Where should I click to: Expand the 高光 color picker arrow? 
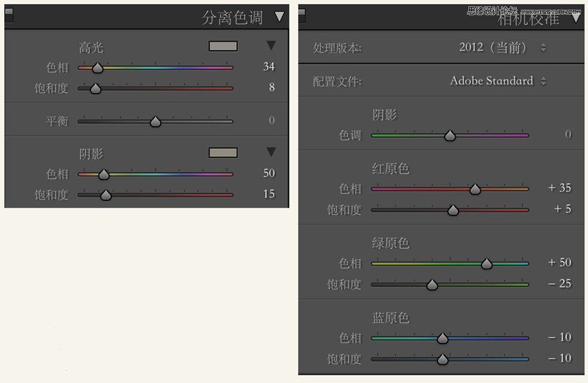point(270,46)
